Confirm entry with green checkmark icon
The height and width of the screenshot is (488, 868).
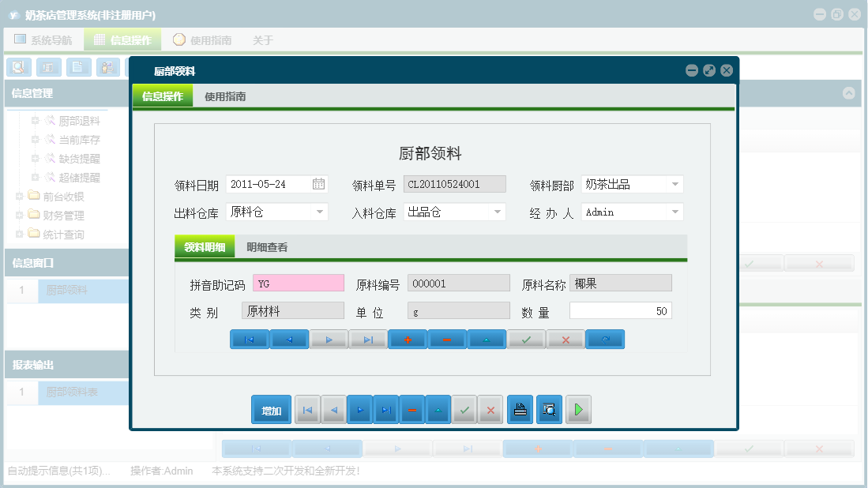pyautogui.click(x=526, y=339)
